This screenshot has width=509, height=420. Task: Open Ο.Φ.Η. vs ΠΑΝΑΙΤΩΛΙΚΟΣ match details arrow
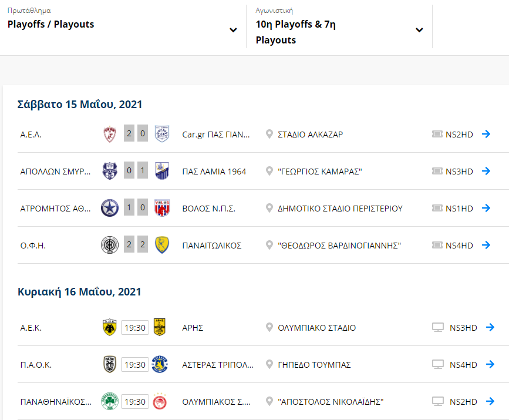(x=486, y=245)
